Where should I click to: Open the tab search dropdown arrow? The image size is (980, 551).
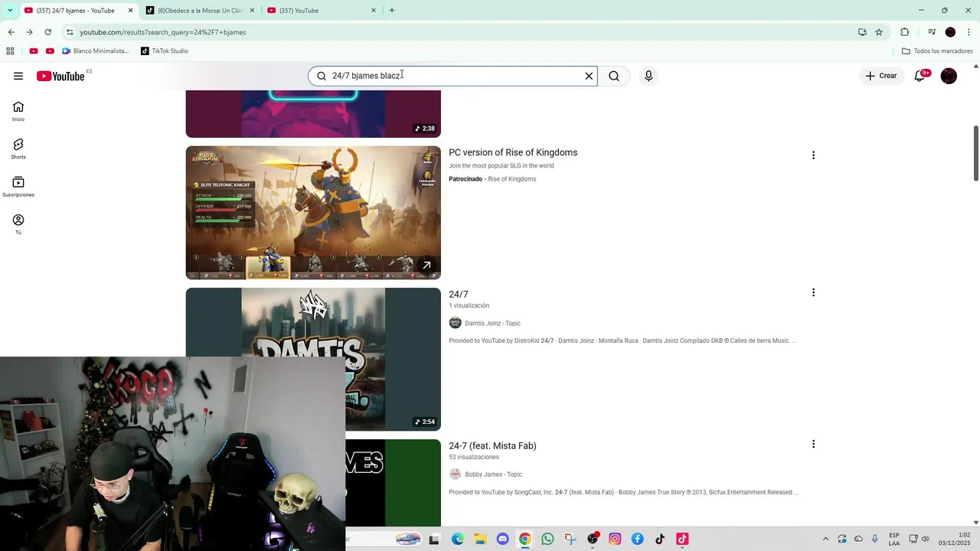(x=9, y=11)
